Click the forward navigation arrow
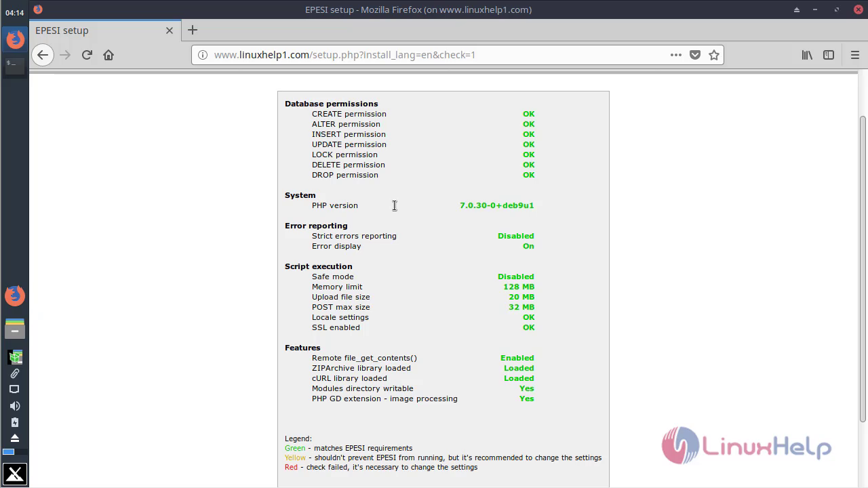 point(65,55)
